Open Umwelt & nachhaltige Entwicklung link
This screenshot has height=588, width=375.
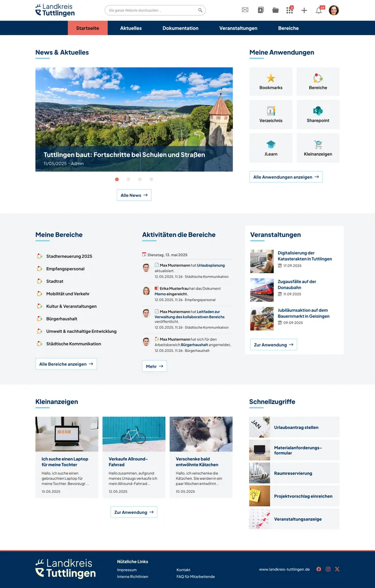tap(82, 331)
